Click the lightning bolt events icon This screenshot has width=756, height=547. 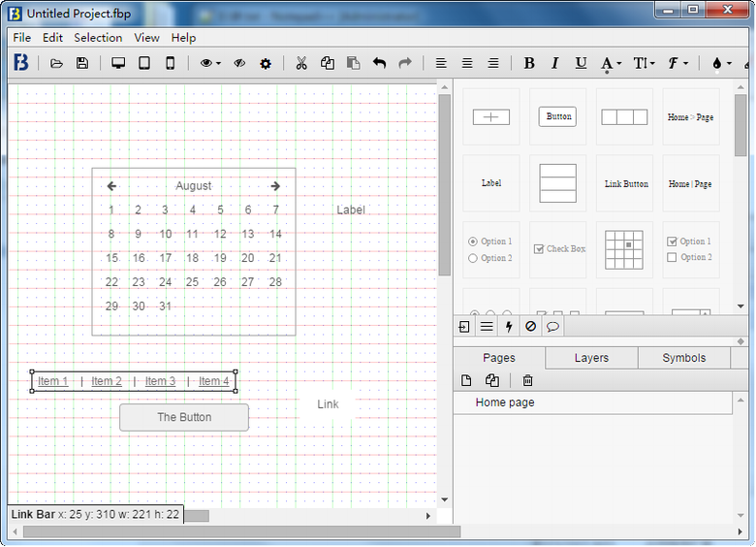tap(509, 327)
